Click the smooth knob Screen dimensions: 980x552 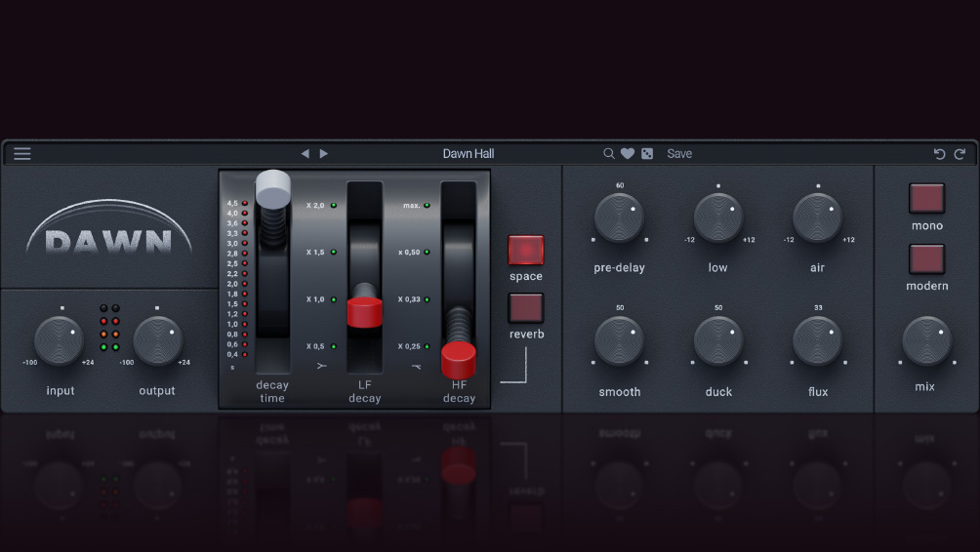pyautogui.click(x=620, y=341)
